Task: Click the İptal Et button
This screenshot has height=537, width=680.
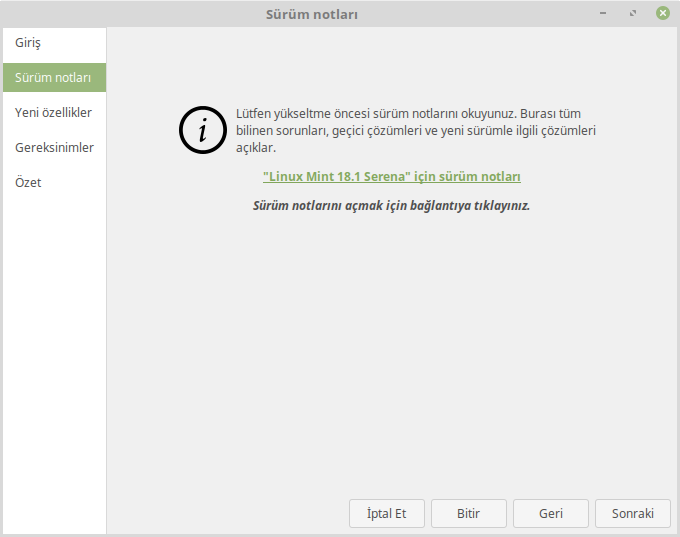Action: tap(386, 514)
